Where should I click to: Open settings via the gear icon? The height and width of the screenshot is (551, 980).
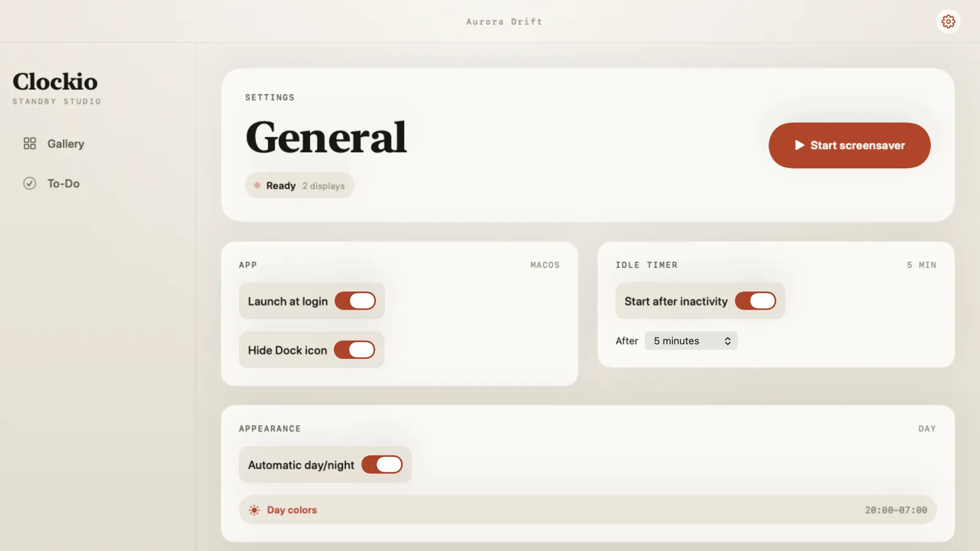tap(948, 21)
